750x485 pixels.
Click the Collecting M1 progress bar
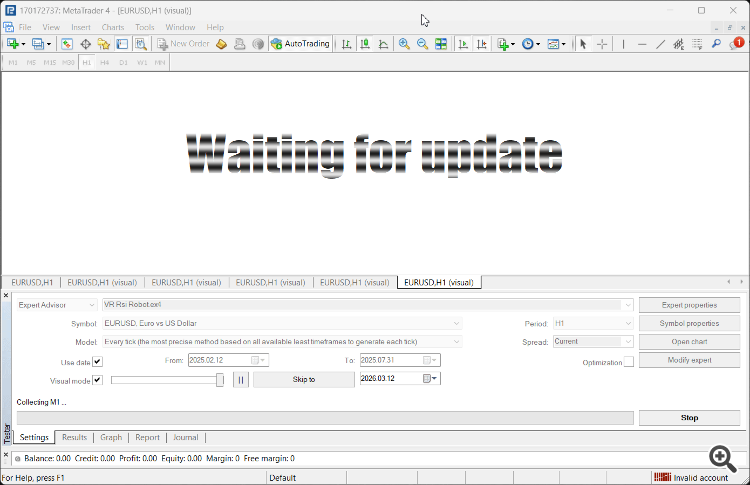tap(325, 418)
